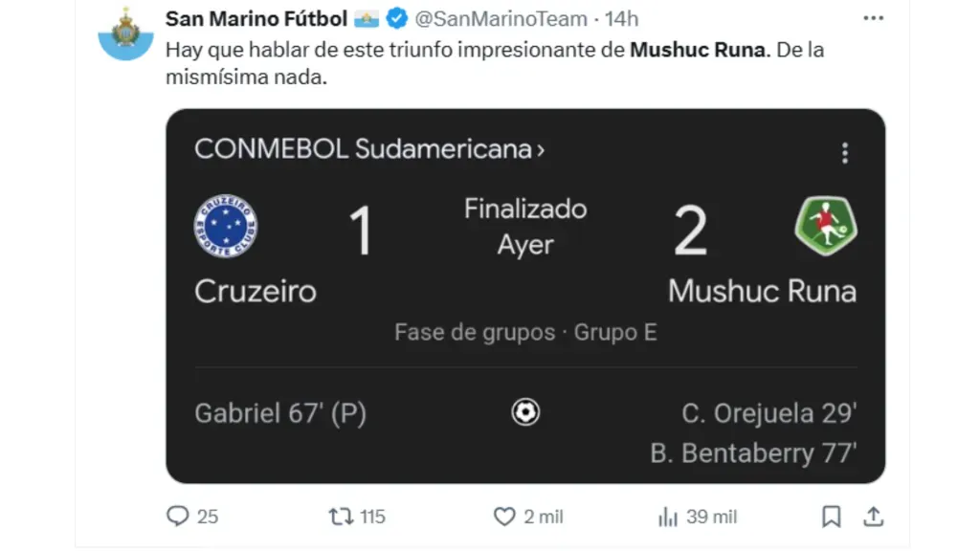Open CONMEBOL Sudamericana competition link
980x551 pixels.
coord(369,149)
